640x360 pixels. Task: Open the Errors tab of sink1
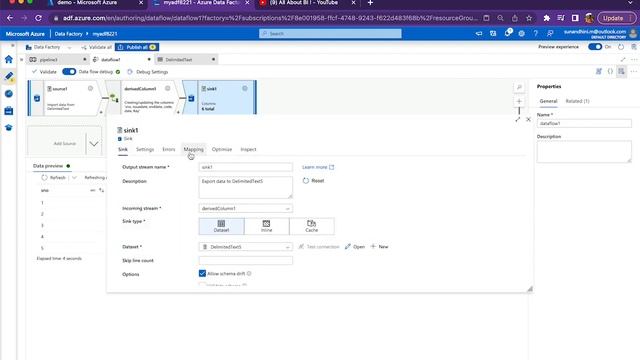pyautogui.click(x=169, y=149)
